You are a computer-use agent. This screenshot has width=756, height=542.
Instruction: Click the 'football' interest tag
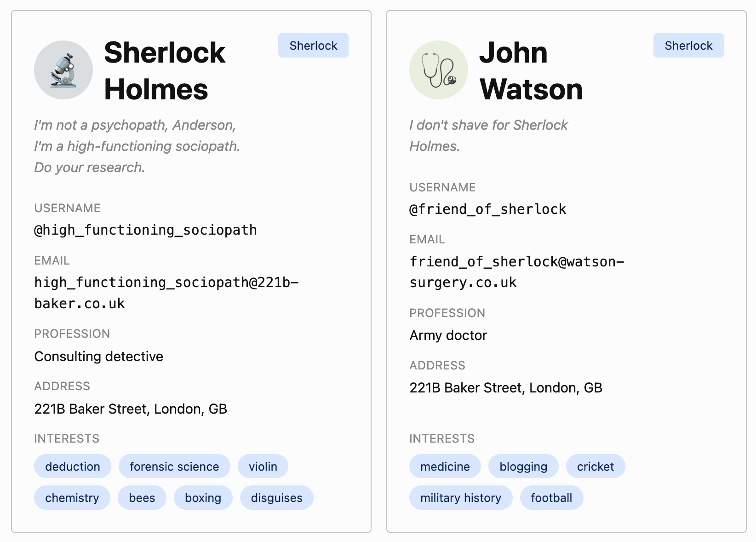point(551,498)
